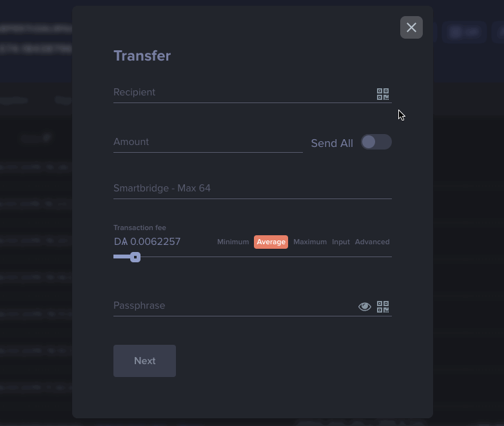
Task: Focus the Smartbridge text field
Action: pyautogui.click(x=252, y=188)
